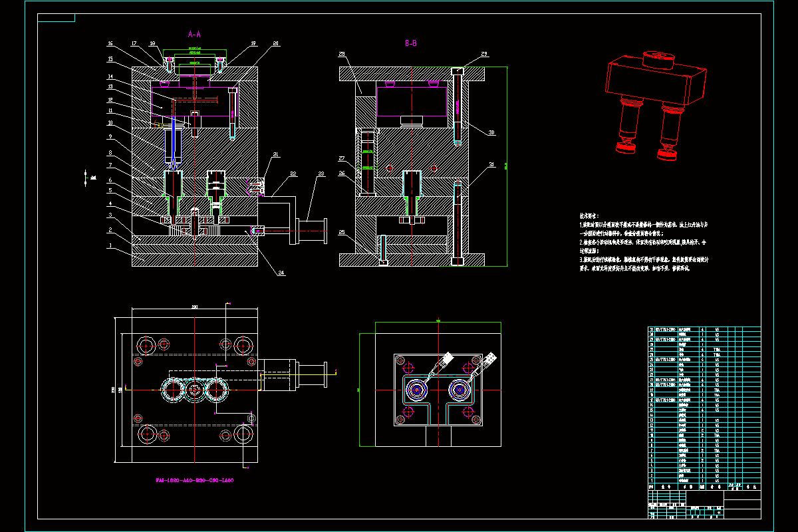Click part balloon number 29
Viewport: 798px width, 532px height.
click(485, 54)
